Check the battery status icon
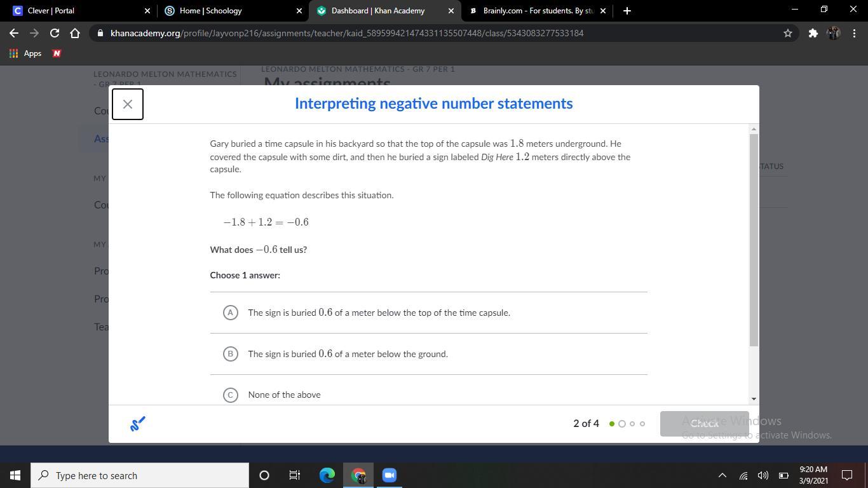 pyautogui.click(x=783, y=475)
